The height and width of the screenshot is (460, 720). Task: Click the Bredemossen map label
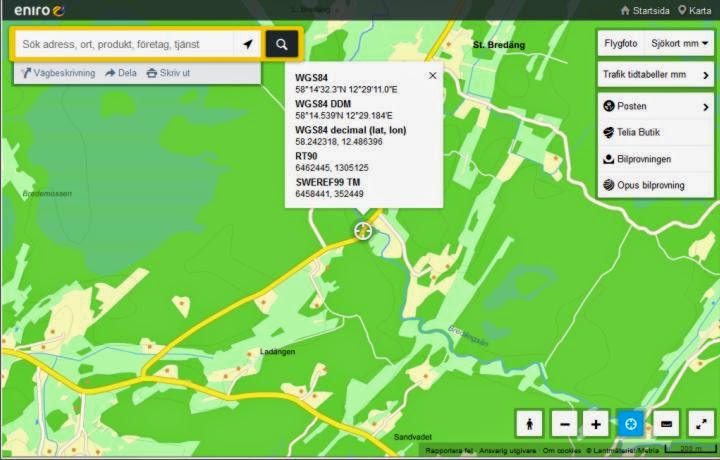[47, 194]
